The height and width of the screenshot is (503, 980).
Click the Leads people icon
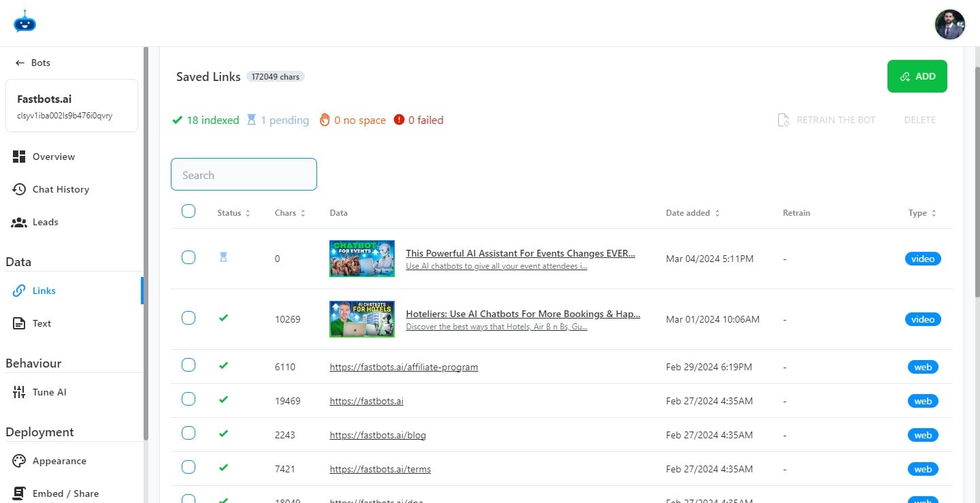(x=19, y=221)
